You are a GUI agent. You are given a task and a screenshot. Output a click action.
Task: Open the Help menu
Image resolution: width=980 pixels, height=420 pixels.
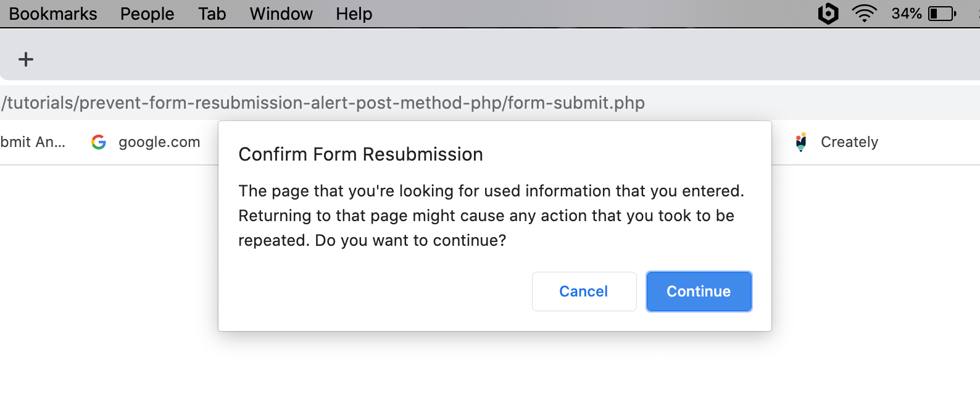(x=354, y=14)
